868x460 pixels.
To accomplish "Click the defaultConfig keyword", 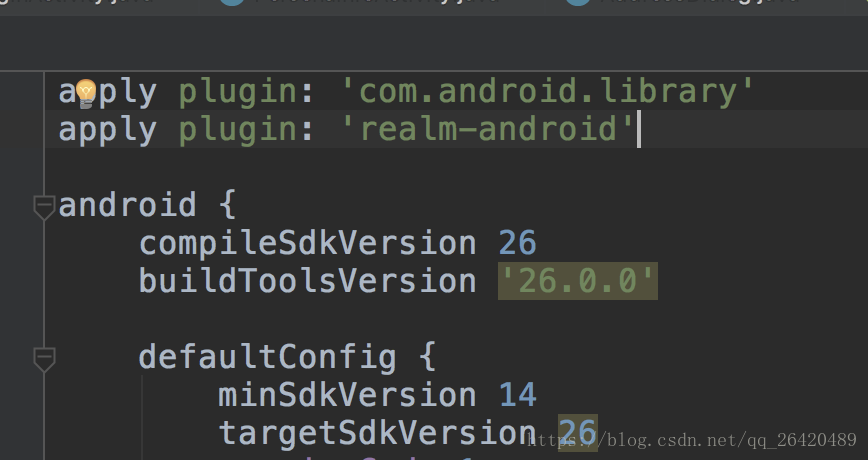I will (268, 357).
